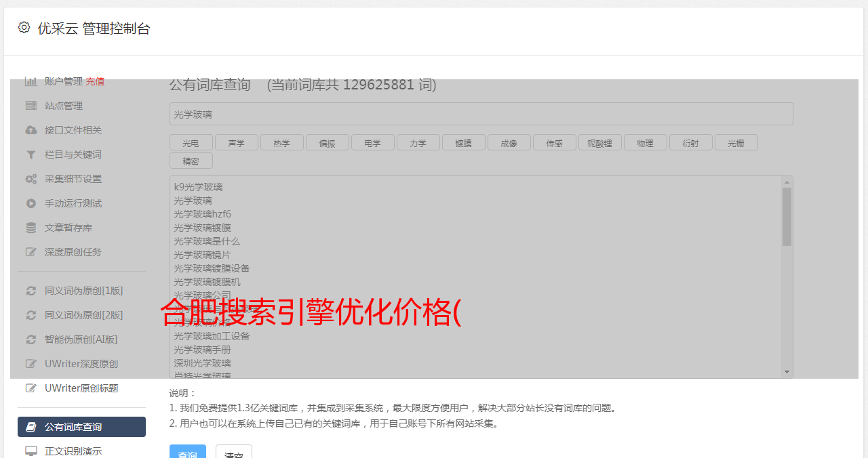Open 智能伪原创[AI版] sidebar menu item
868x458 pixels.
[x=81, y=339]
